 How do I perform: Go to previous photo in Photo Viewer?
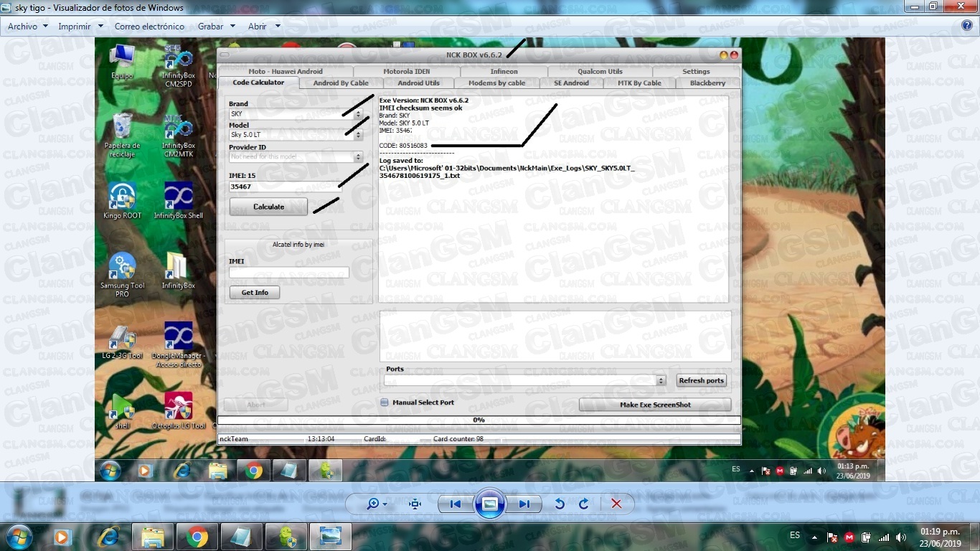[456, 504]
